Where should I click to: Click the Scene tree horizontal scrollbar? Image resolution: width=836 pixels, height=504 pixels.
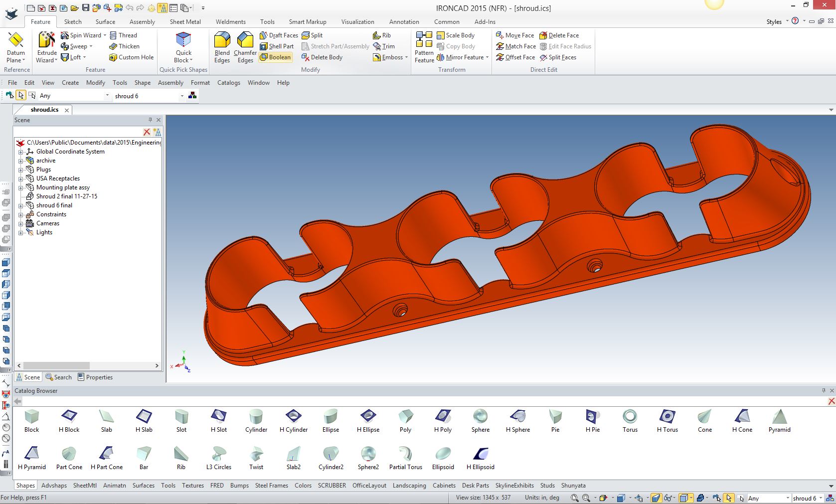(x=56, y=366)
